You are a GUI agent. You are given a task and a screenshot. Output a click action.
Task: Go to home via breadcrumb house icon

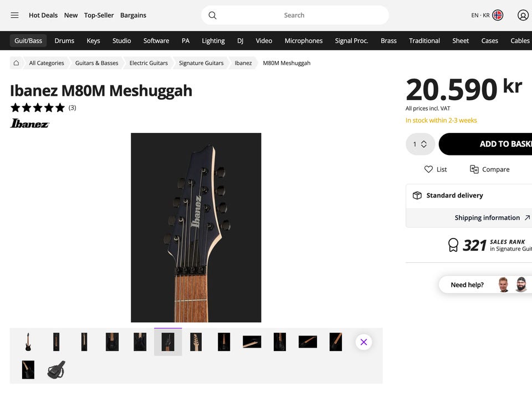pyautogui.click(x=17, y=63)
